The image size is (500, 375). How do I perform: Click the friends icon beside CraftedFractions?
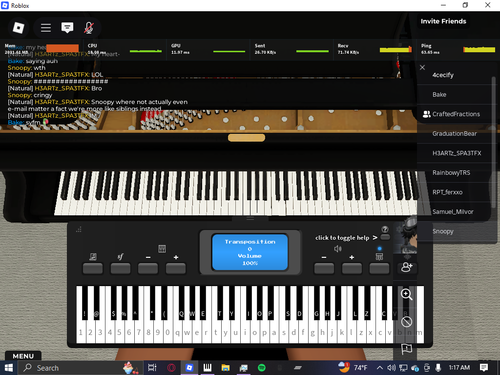click(426, 114)
